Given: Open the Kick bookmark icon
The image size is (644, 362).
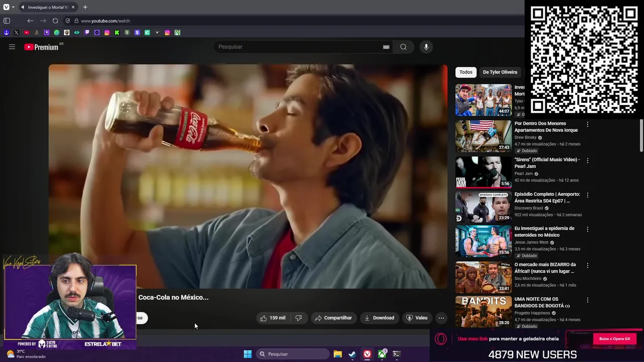Looking at the screenshot, I should 117,32.
